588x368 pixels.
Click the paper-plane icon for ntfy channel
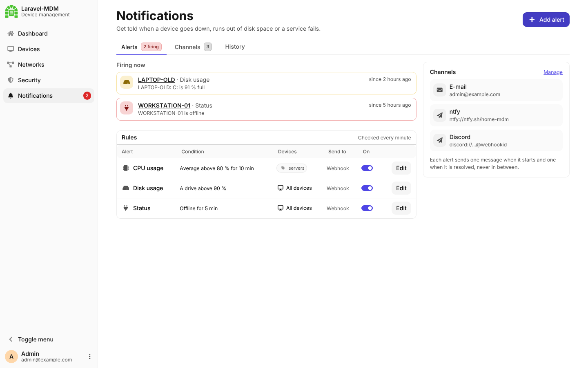(440, 115)
